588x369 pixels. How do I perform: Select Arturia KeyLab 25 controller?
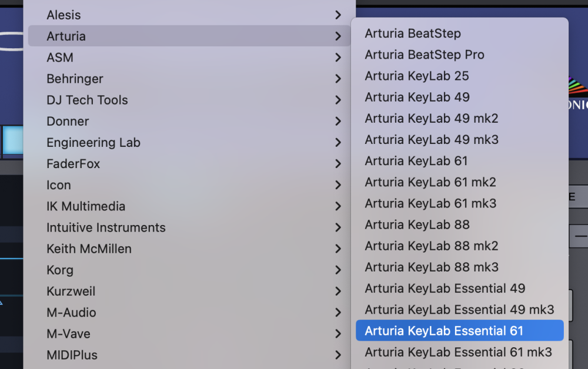(x=417, y=76)
